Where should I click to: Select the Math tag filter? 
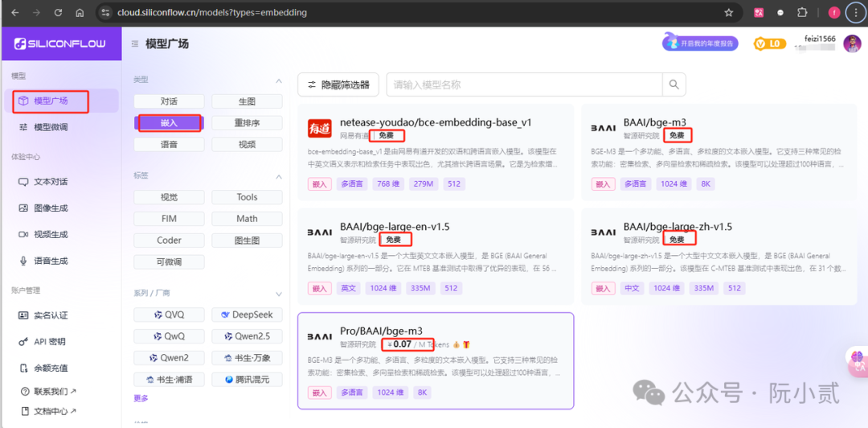(247, 219)
